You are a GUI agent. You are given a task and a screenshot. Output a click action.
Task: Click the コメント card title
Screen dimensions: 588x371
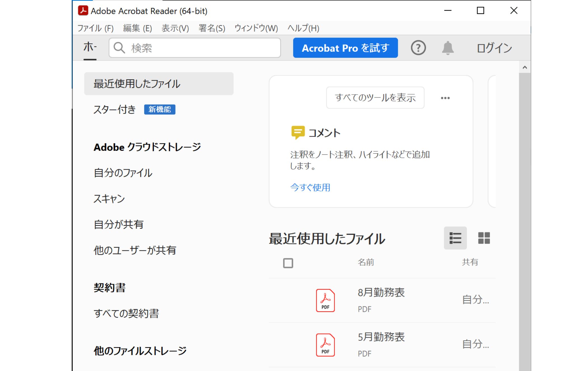(x=324, y=133)
